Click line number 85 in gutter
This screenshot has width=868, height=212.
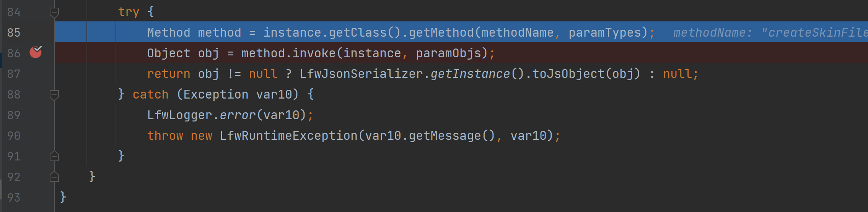pos(14,33)
